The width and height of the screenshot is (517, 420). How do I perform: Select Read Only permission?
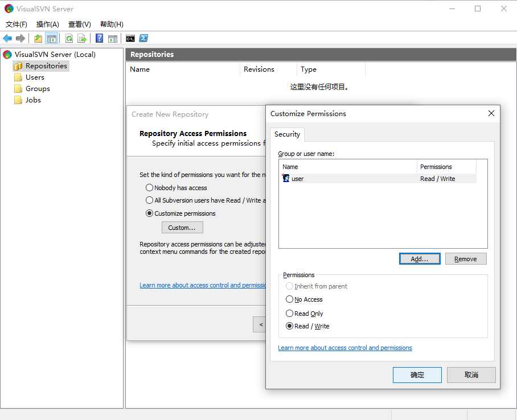click(x=289, y=313)
